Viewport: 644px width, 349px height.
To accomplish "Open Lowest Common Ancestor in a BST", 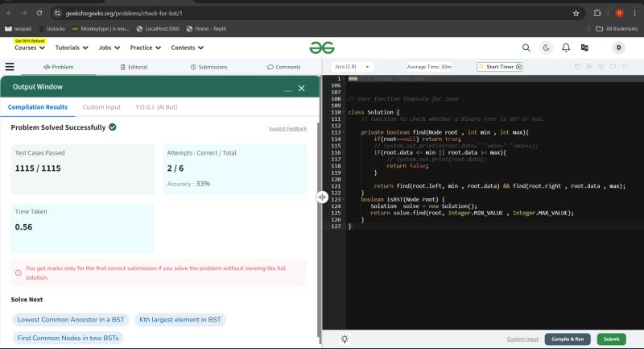I will click(70, 320).
